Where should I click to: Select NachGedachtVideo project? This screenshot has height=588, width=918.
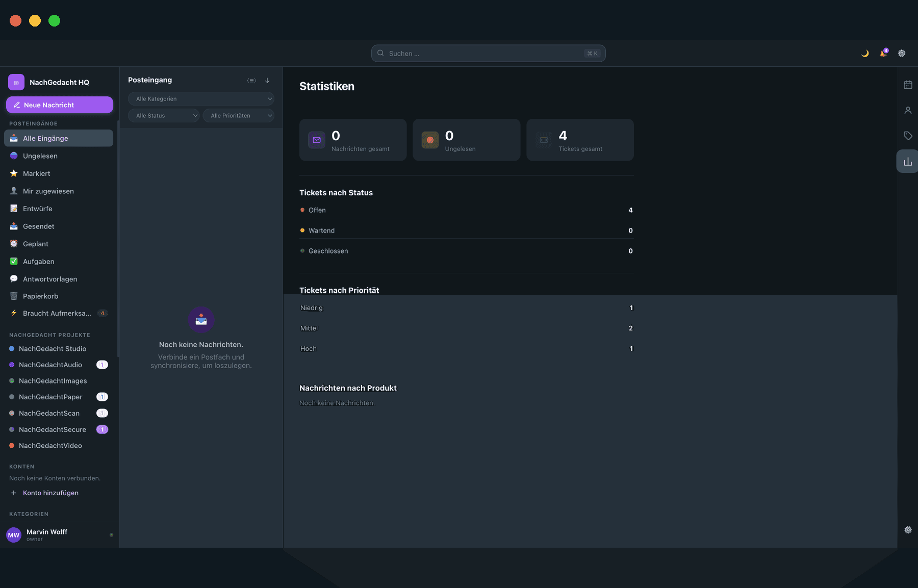[59, 446]
